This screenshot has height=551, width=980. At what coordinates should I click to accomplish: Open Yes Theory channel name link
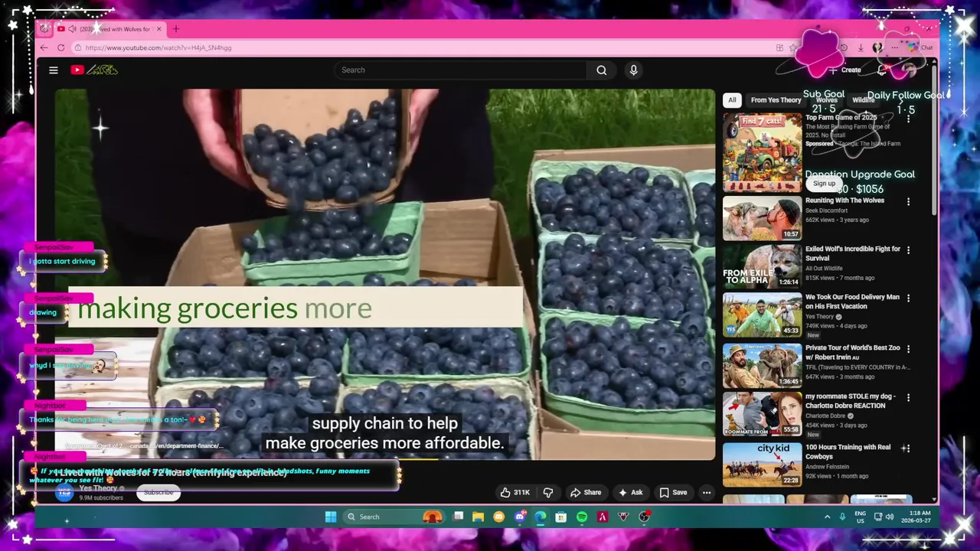click(x=98, y=488)
